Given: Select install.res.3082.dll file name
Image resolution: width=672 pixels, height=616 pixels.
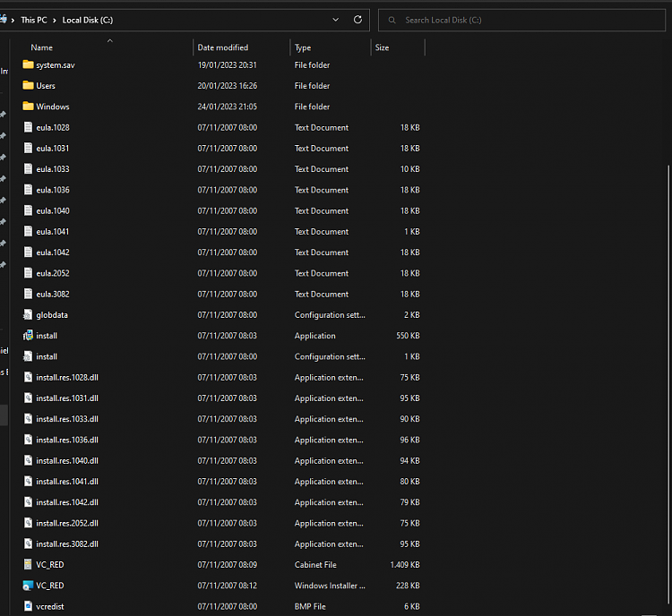Looking at the screenshot, I should [x=67, y=544].
